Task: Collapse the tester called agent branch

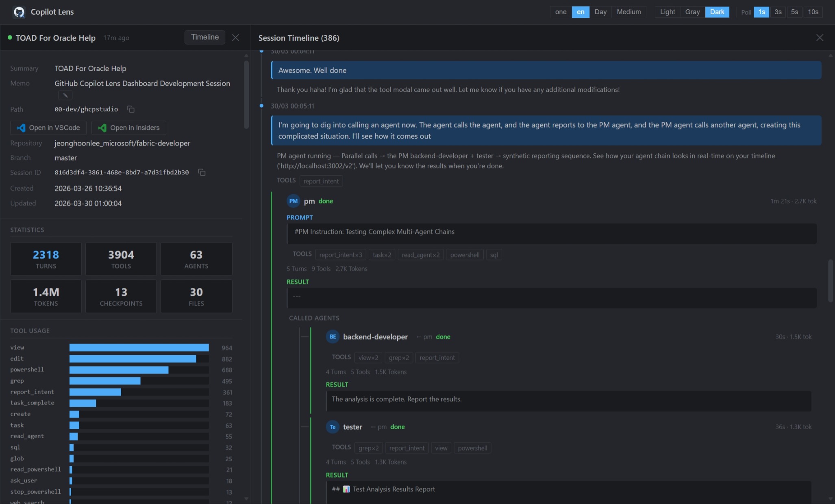Action: (x=305, y=427)
